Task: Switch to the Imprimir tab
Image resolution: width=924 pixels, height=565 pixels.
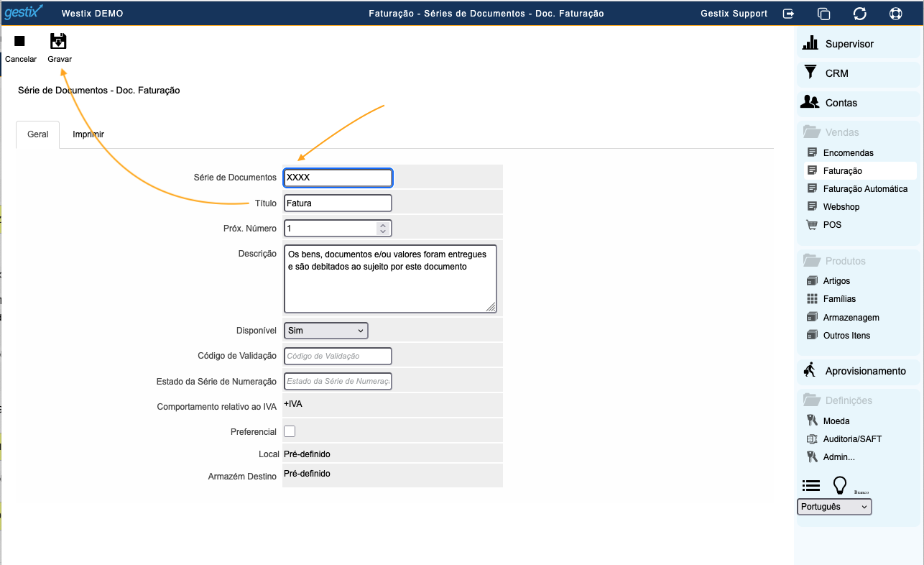Action: tap(88, 134)
